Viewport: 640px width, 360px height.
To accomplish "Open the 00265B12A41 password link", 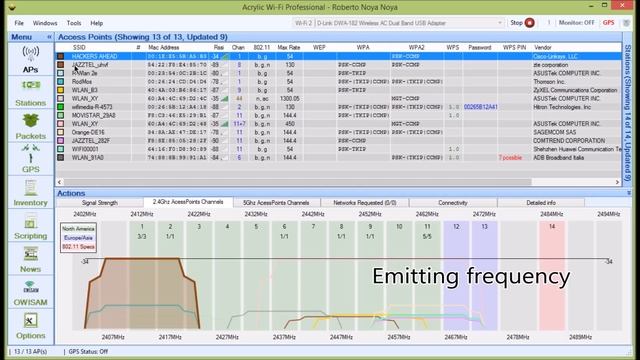I will coord(480,107).
